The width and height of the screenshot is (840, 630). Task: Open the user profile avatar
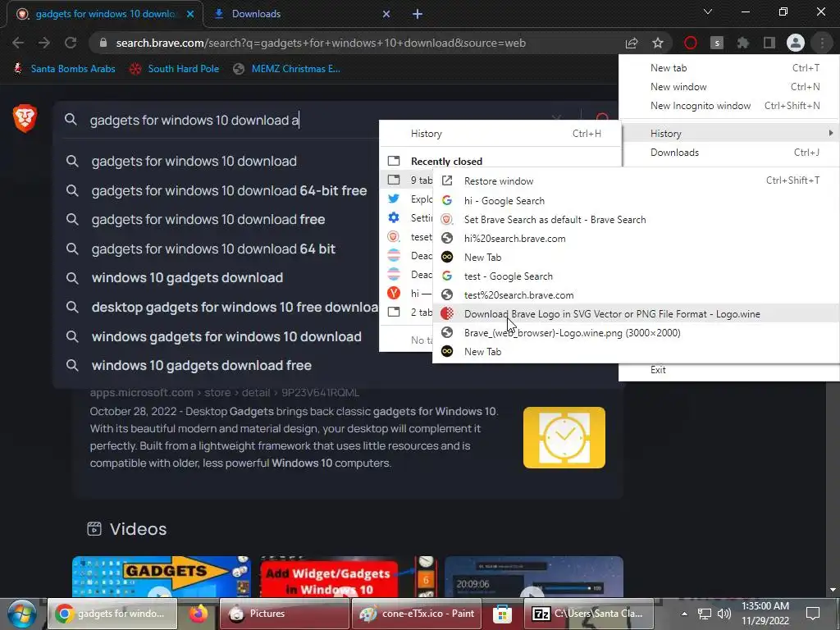coord(796,43)
